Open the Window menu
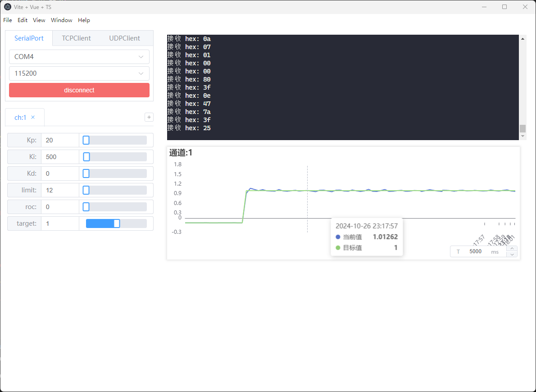Viewport: 536px width, 392px height. click(x=61, y=20)
